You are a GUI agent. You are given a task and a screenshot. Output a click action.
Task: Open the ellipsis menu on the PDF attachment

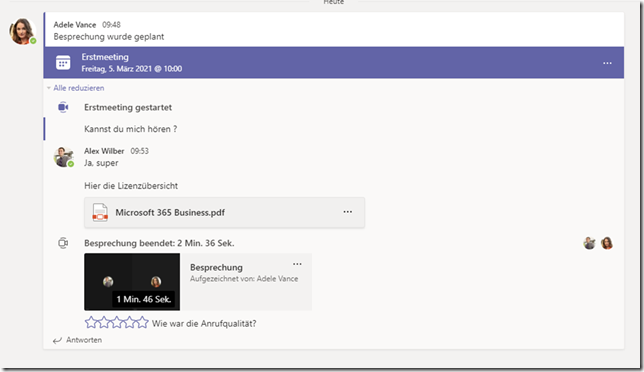(x=347, y=212)
